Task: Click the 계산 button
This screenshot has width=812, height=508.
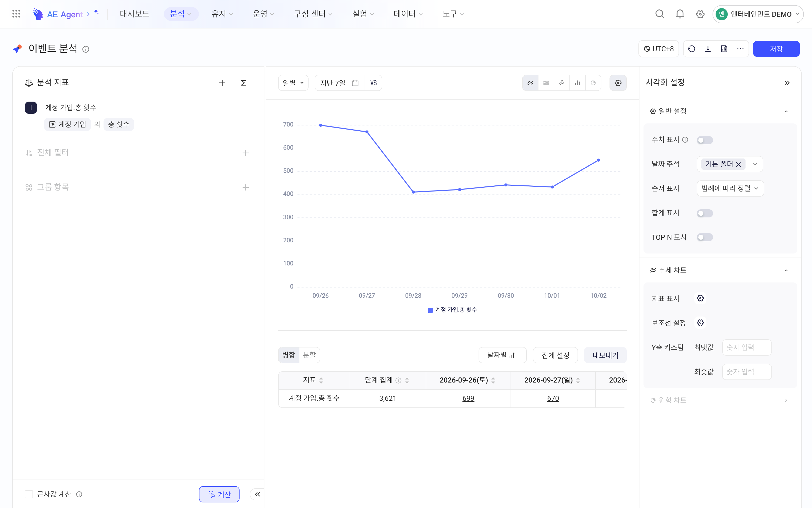Action: tap(219, 494)
